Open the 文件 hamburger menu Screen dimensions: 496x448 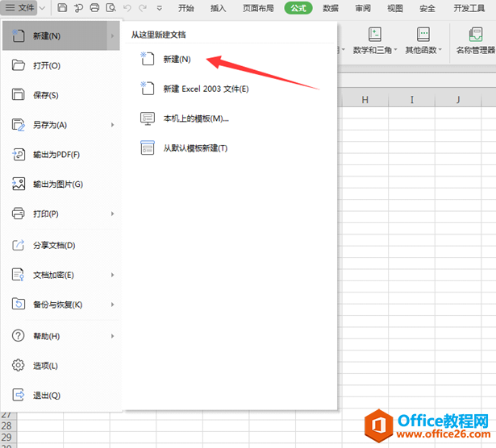tap(19, 7)
